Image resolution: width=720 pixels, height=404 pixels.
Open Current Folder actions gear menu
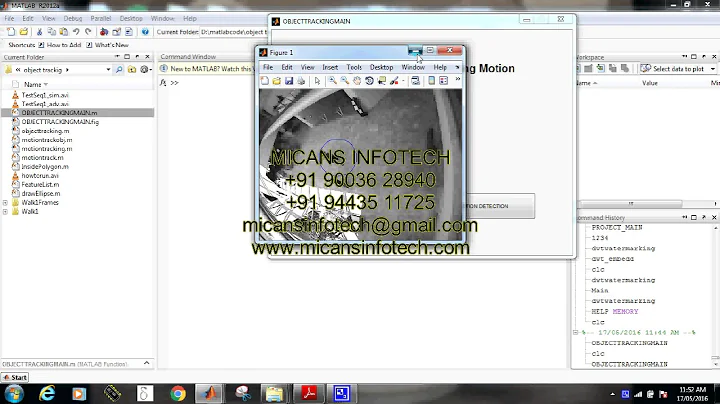[x=145, y=70]
